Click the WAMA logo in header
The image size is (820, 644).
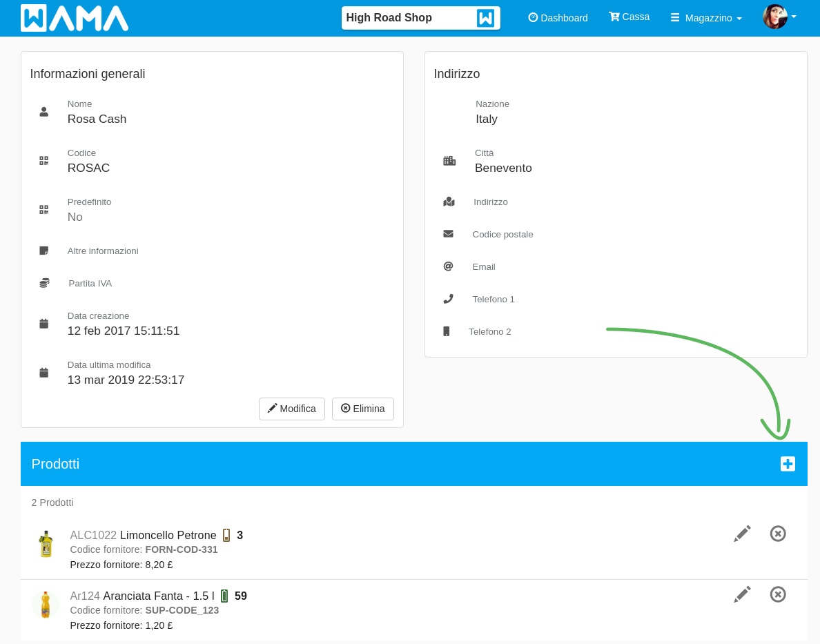coord(75,18)
